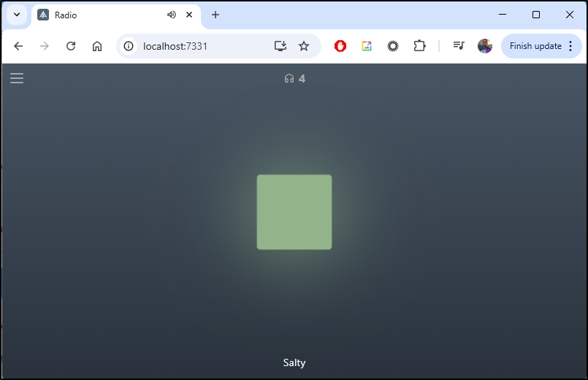588x380 pixels.
Task: Open the tab search dropdown arrow
Action: (x=17, y=15)
